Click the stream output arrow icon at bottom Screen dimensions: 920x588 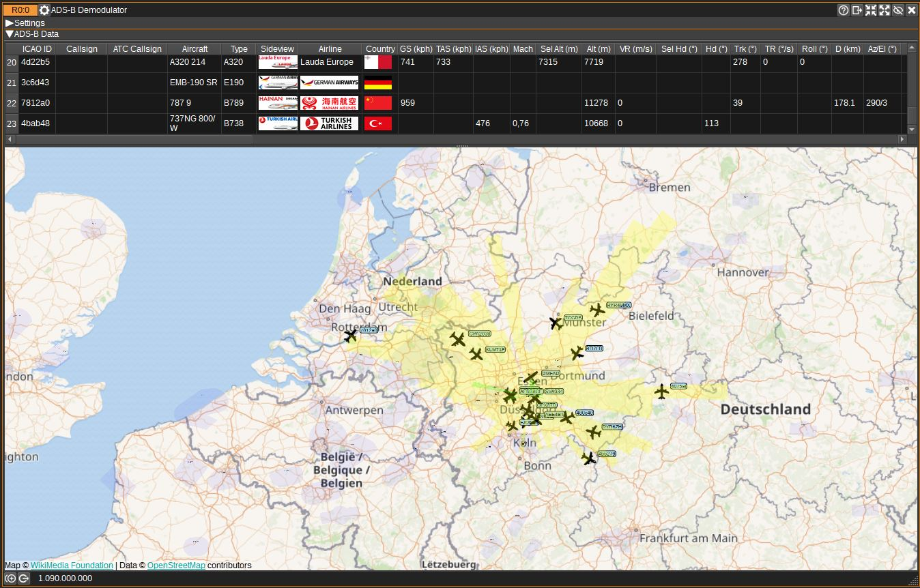(x=23, y=578)
